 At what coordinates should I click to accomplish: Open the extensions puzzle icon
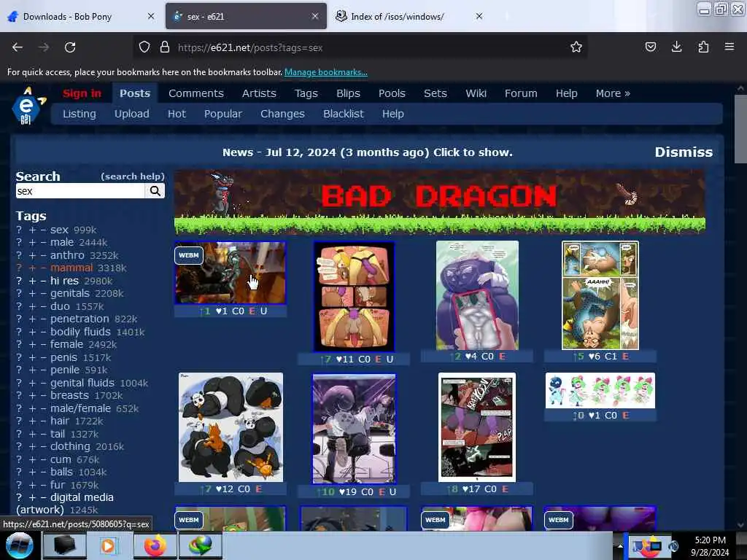click(x=703, y=47)
